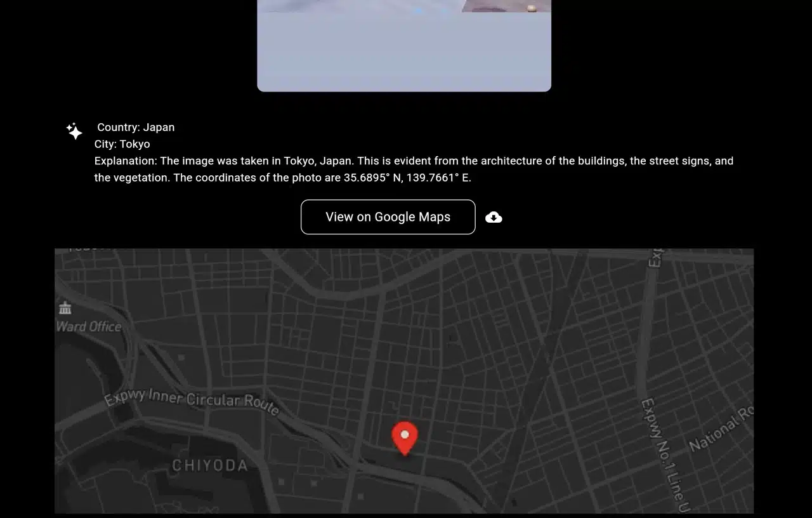Select the Ward Office map label
Screen dimensions: 812x518
(89, 326)
